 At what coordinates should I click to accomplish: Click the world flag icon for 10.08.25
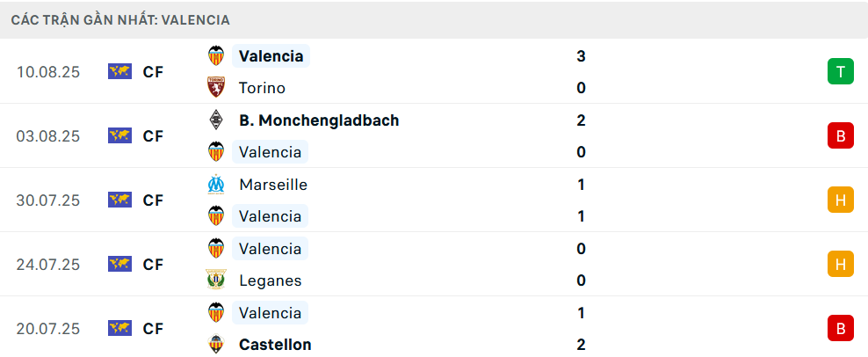coord(119,72)
